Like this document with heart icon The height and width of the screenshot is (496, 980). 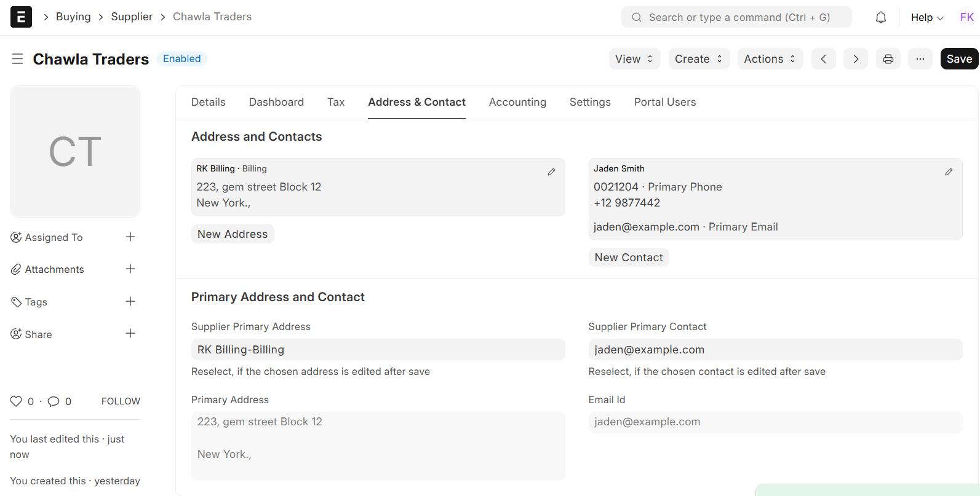click(x=16, y=401)
